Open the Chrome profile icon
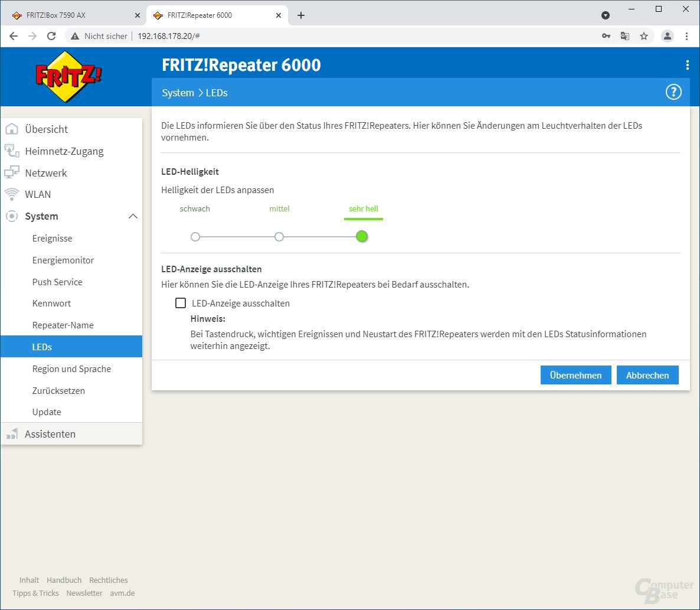The width and height of the screenshot is (700, 610). [x=668, y=36]
